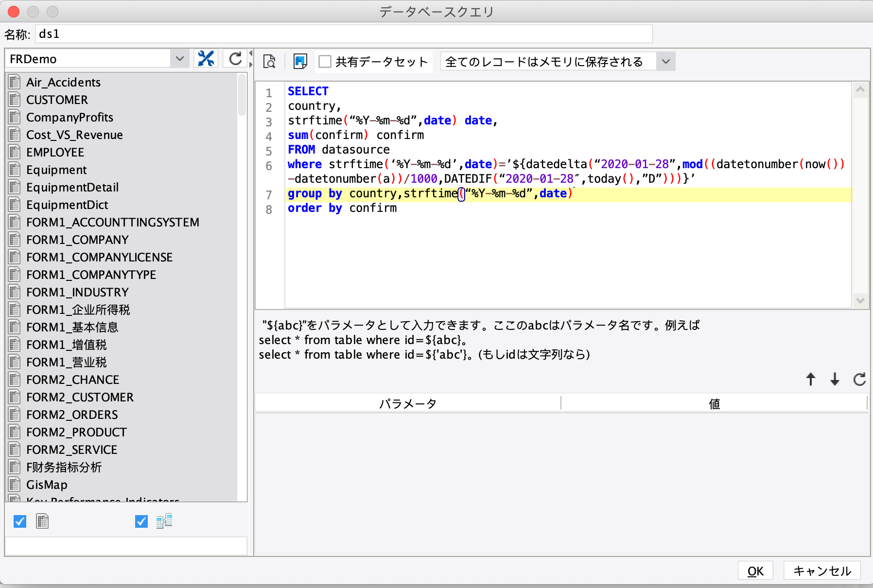873x588 pixels.
Task: Click the connection settings tool icon
Action: point(206,59)
